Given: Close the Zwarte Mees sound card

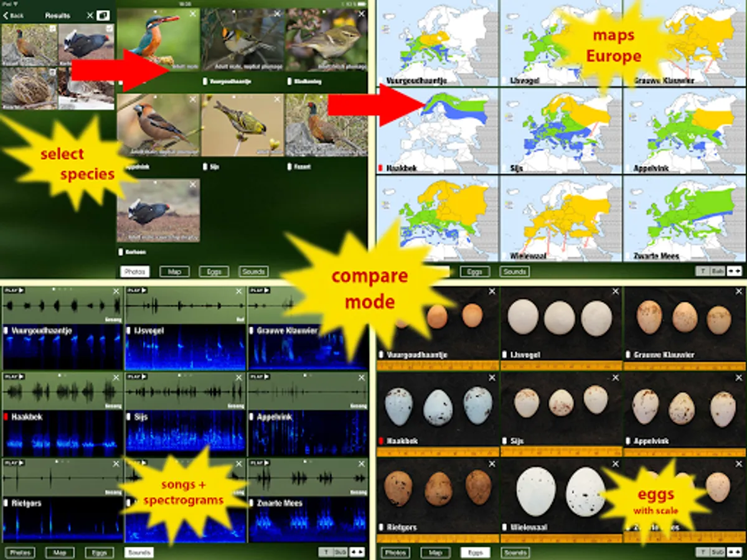Looking at the screenshot, I should point(362,464).
